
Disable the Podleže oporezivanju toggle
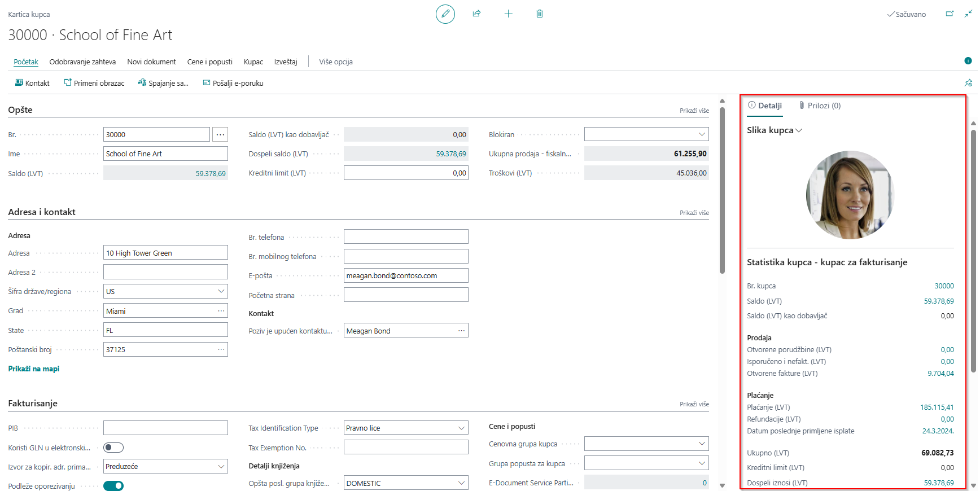[113, 486]
